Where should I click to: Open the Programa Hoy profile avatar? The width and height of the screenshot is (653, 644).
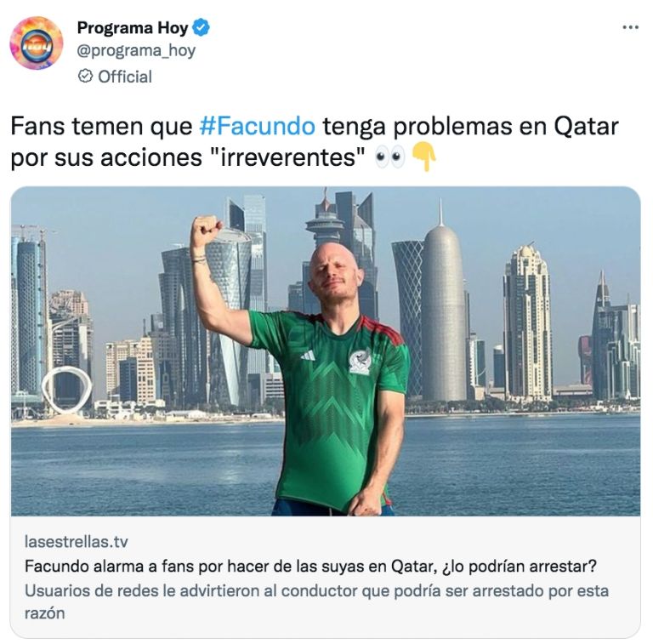point(37,43)
